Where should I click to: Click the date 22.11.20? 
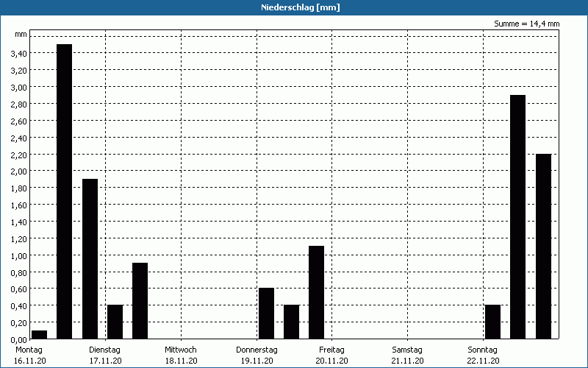(484, 361)
